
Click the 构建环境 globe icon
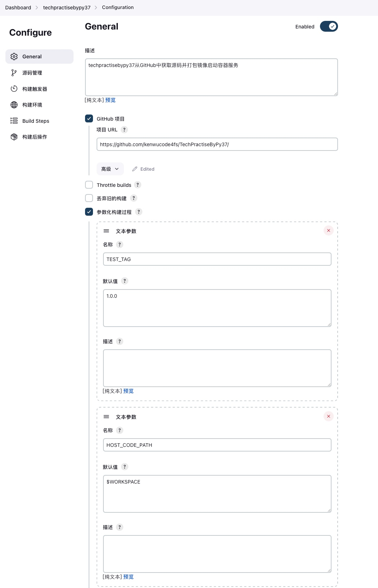click(x=14, y=105)
